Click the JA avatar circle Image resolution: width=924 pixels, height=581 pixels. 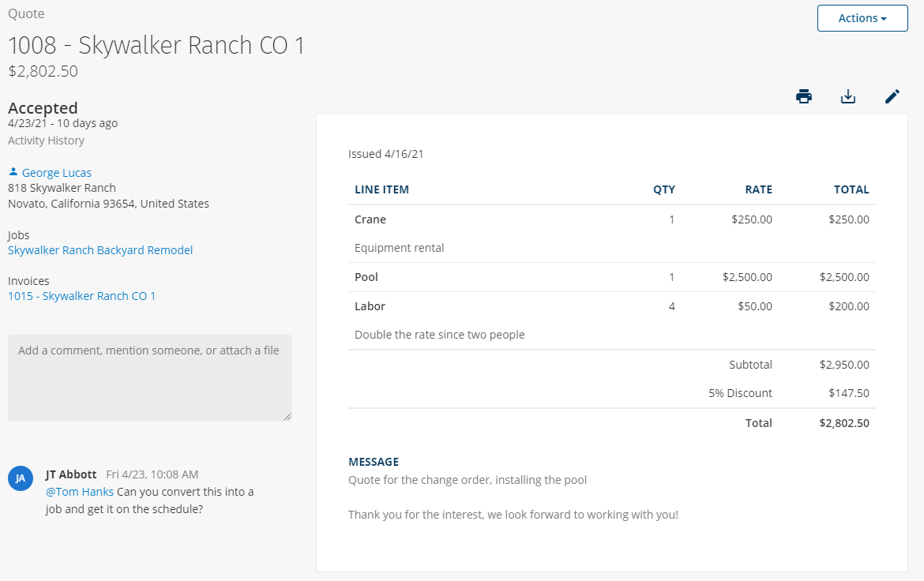(x=21, y=478)
